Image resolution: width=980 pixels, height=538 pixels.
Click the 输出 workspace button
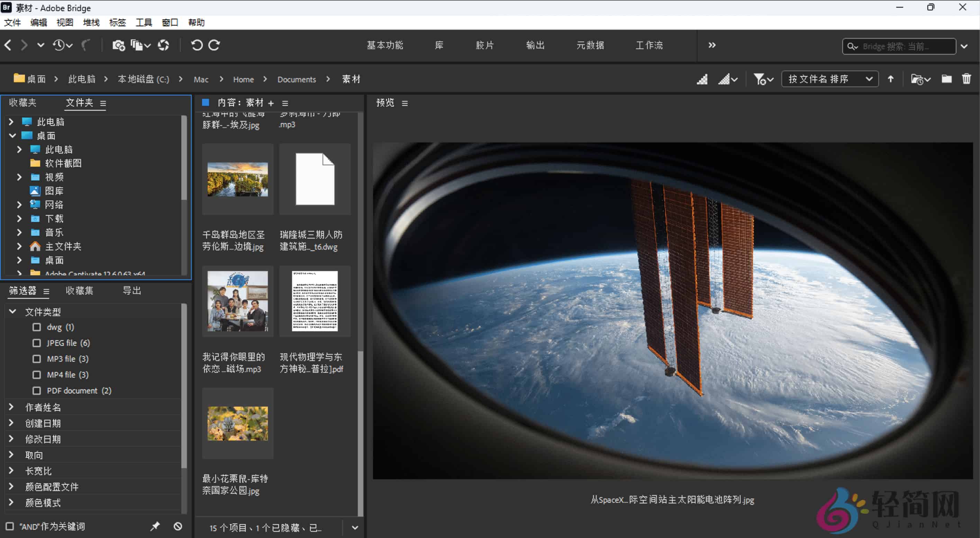click(x=535, y=45)
